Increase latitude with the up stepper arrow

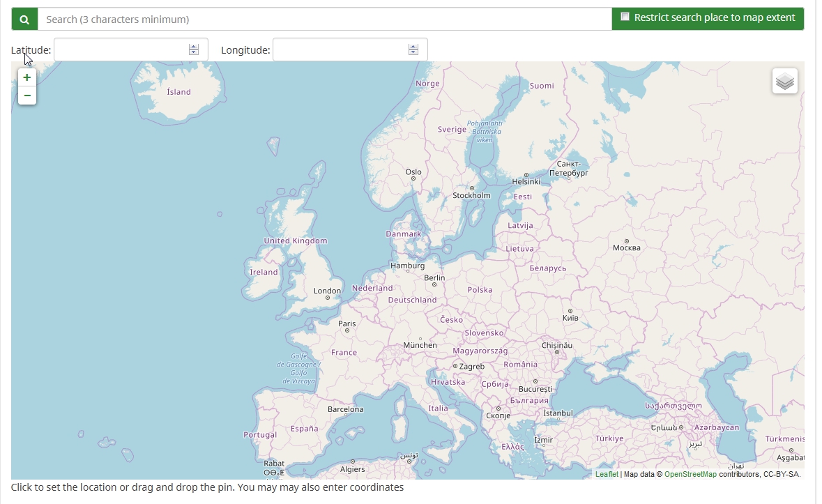[x=194, y=47]
